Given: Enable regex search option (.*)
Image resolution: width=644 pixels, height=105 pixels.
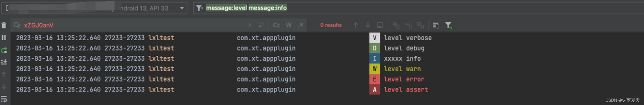Looking at the screenshot, I should (301, 25).
